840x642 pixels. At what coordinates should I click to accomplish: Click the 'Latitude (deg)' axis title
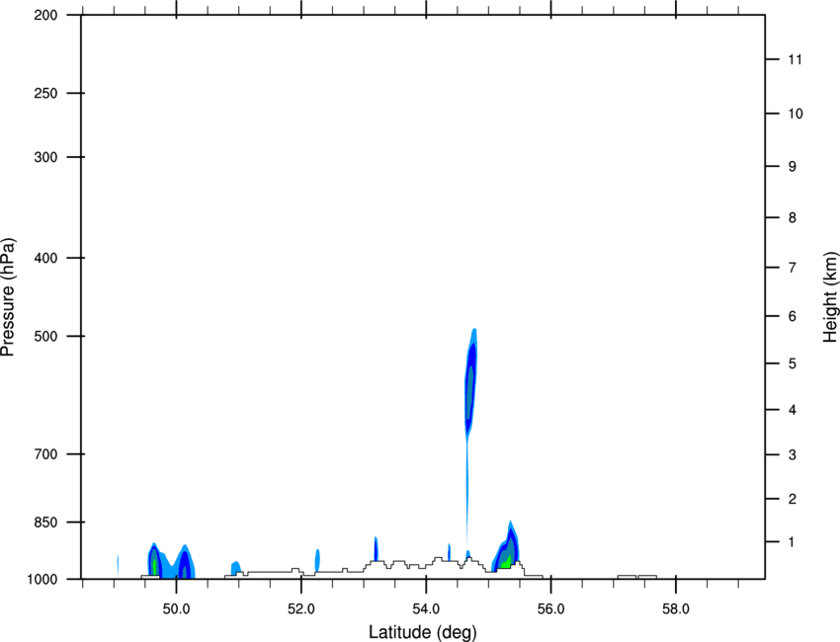point(423,632)
